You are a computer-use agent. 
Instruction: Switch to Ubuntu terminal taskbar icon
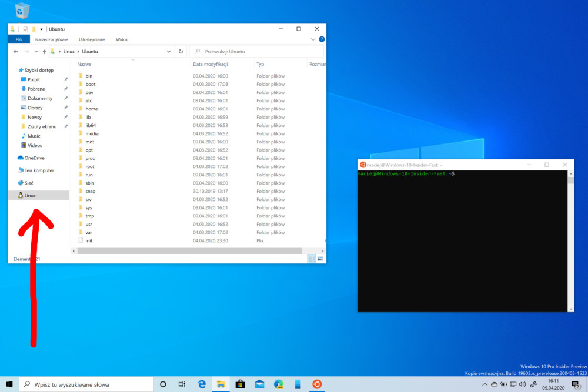[317, 384]
